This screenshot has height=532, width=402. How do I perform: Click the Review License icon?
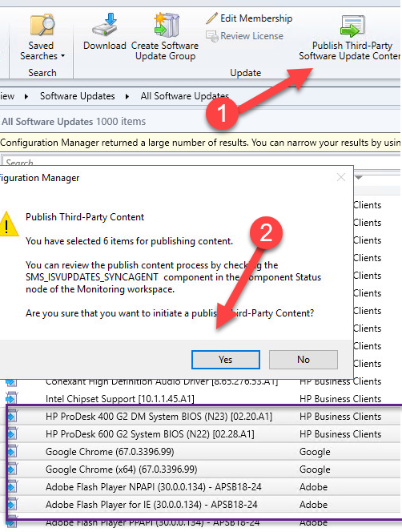click(212, 36)
